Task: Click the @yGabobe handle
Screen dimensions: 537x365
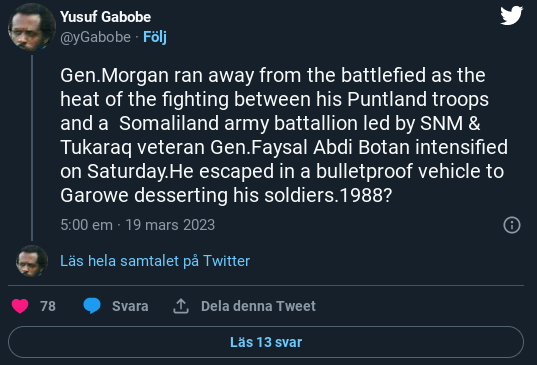Action: click(x=96, y=37)
